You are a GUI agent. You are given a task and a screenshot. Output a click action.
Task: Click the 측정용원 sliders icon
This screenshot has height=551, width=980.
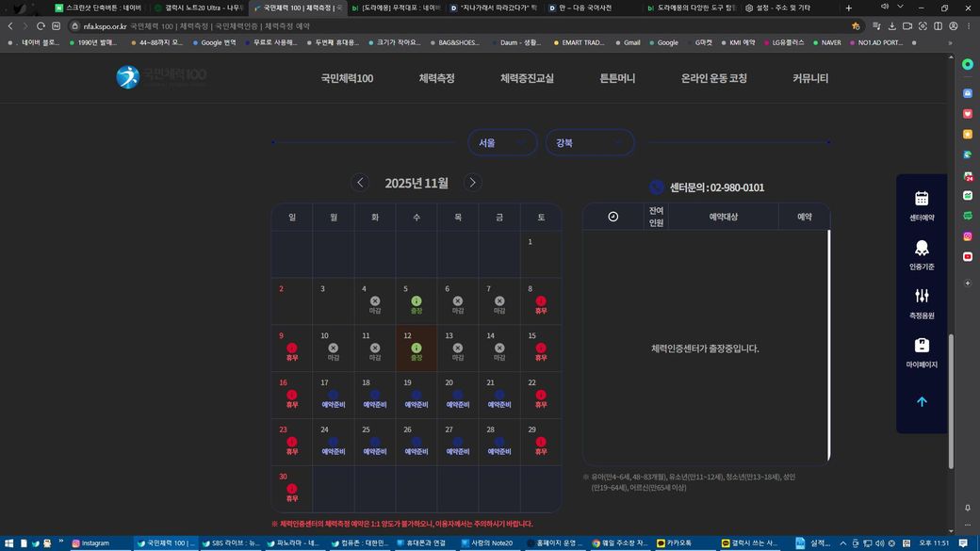click(x=922, y=297)
